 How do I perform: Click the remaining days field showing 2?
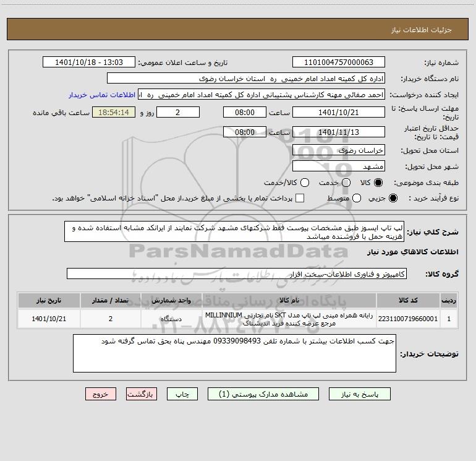click(x=178, y=112)
